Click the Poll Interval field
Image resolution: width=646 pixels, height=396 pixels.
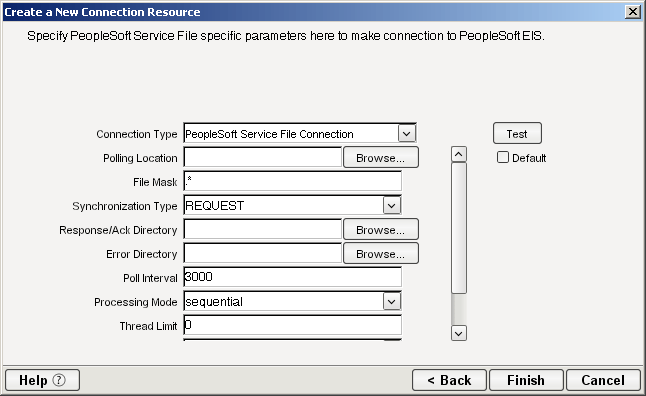[x=293, y=277]
